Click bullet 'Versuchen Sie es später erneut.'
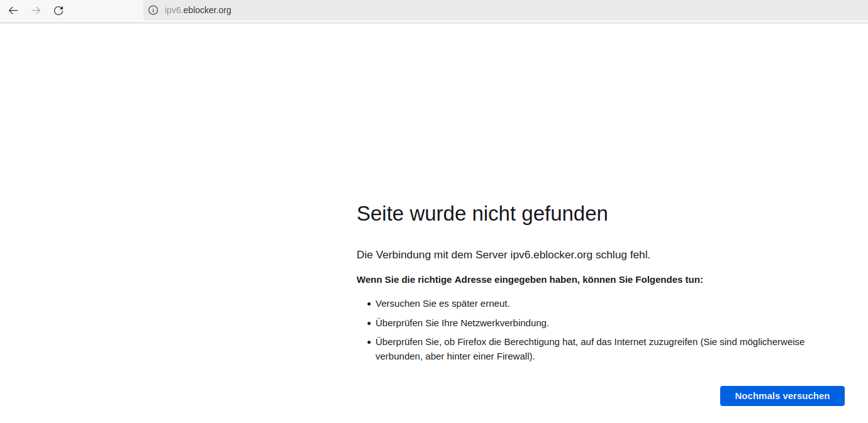The height and width of the screenshot is (423, 868). coord(442,304)
